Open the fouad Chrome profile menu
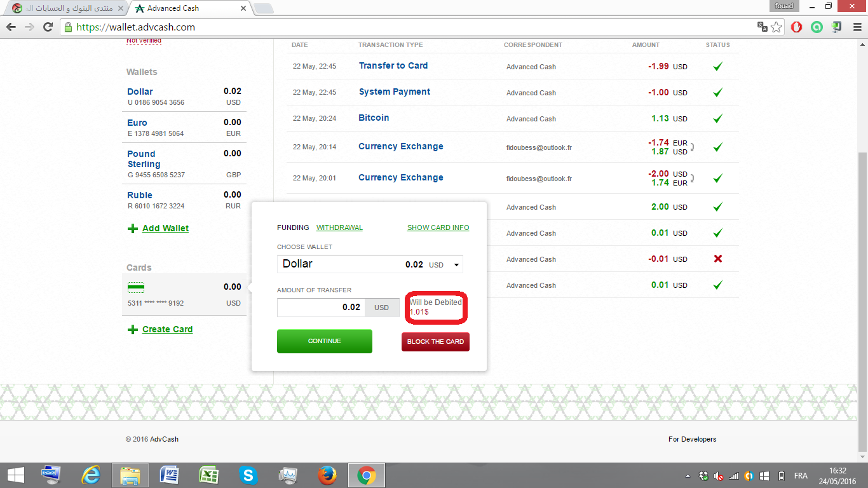 coord(784,6)
